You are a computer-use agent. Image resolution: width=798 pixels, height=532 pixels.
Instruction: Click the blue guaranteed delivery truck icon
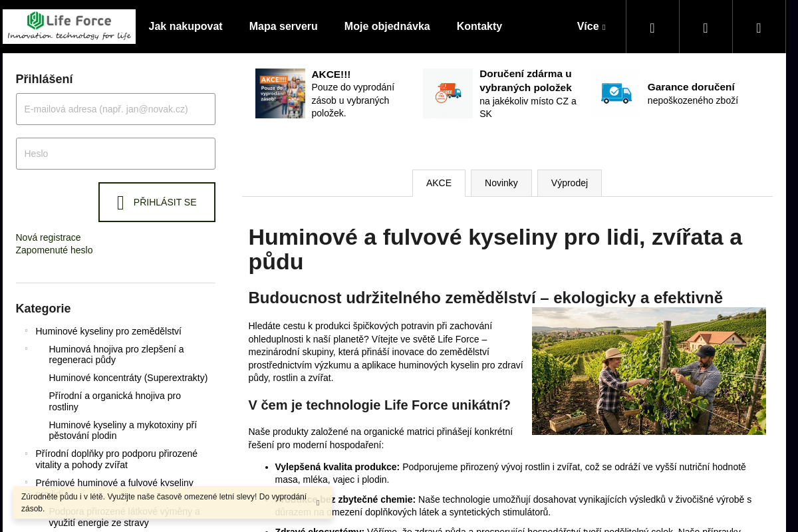point(616,93)
